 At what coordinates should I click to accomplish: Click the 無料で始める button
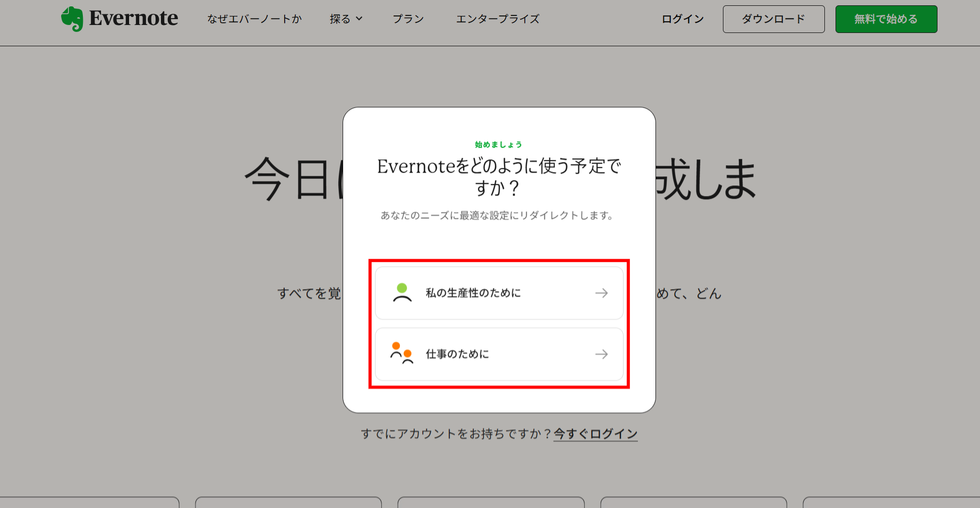[885, 19]
